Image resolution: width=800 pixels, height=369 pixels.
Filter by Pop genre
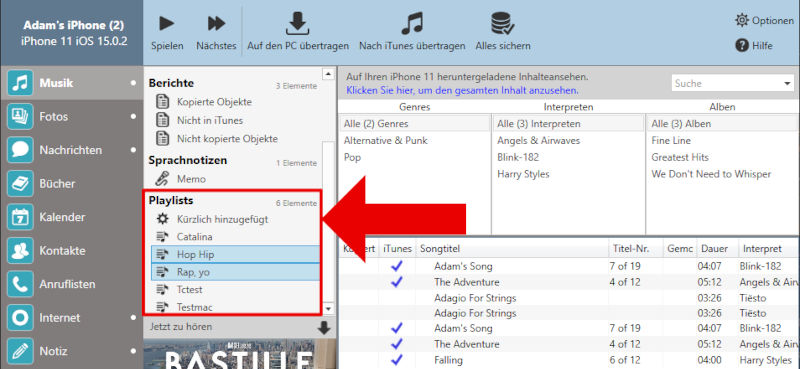tap(352, 157)
